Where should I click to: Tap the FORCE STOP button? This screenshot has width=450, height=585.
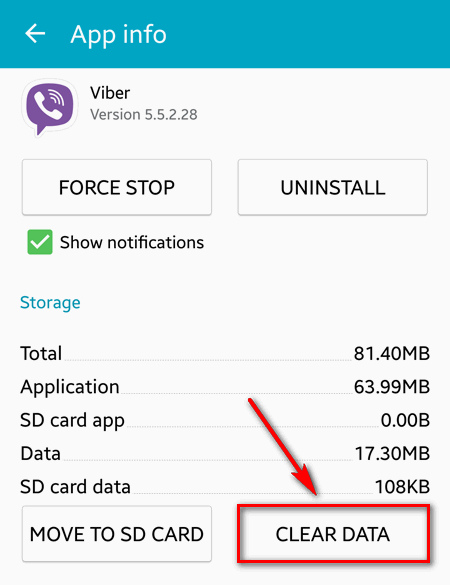[117, 187]
